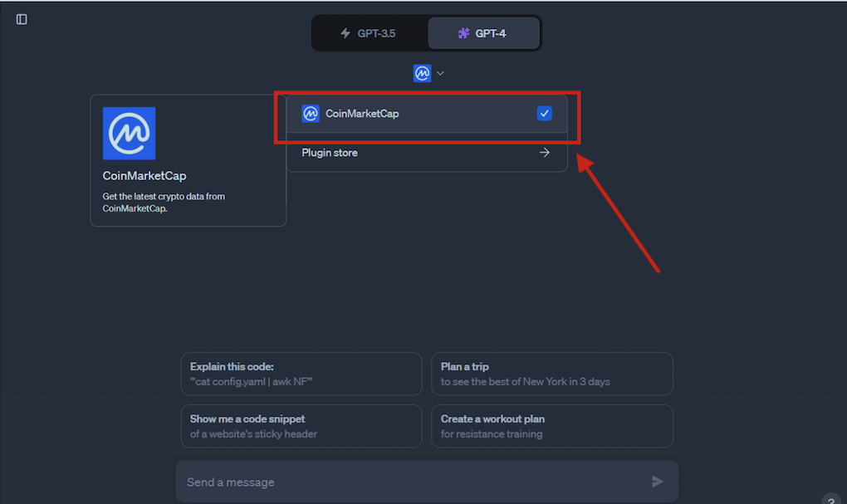Viewport: 847px width, 504px height.
Task: Select the GPT-4 model tab
Action: pyautogui.click(x=483, y=33)
